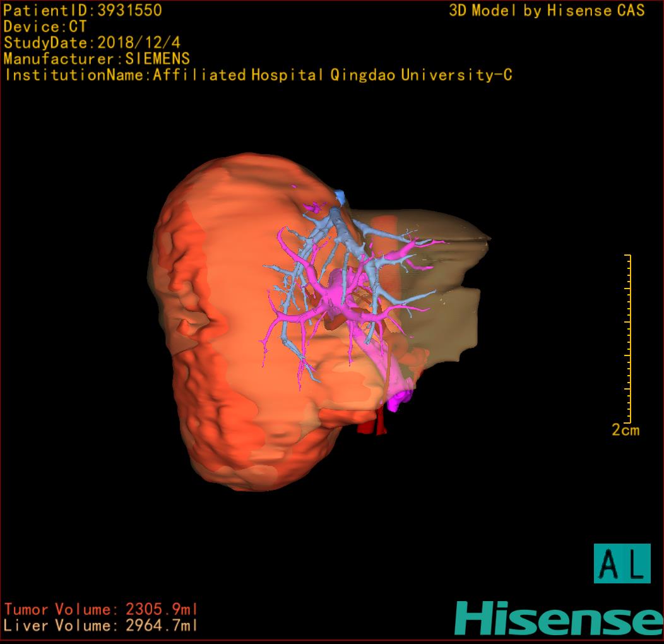
Task: Click the 2cm scale label
Action: (625, 430)
